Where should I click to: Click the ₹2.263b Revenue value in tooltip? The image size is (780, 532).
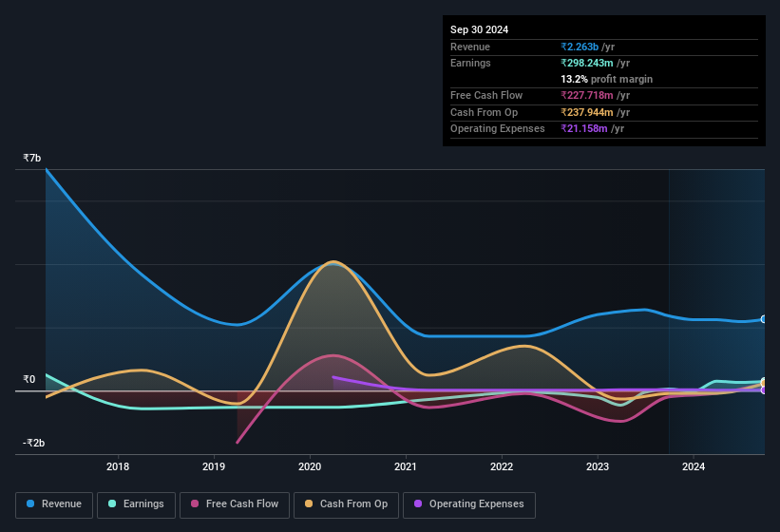[x=580, y=47]
